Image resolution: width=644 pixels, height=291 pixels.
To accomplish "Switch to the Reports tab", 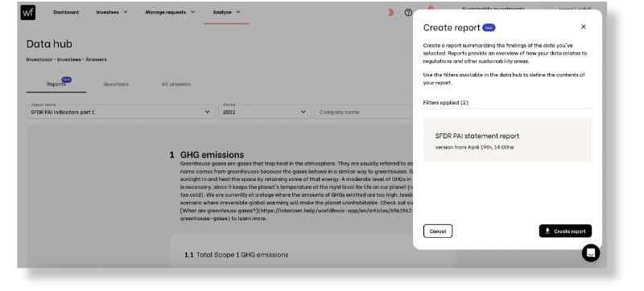I will pos(56,84).
